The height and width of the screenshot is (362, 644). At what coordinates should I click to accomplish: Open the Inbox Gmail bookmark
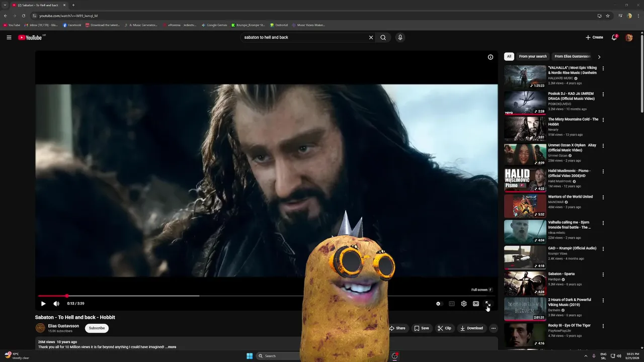pos(41,25)
